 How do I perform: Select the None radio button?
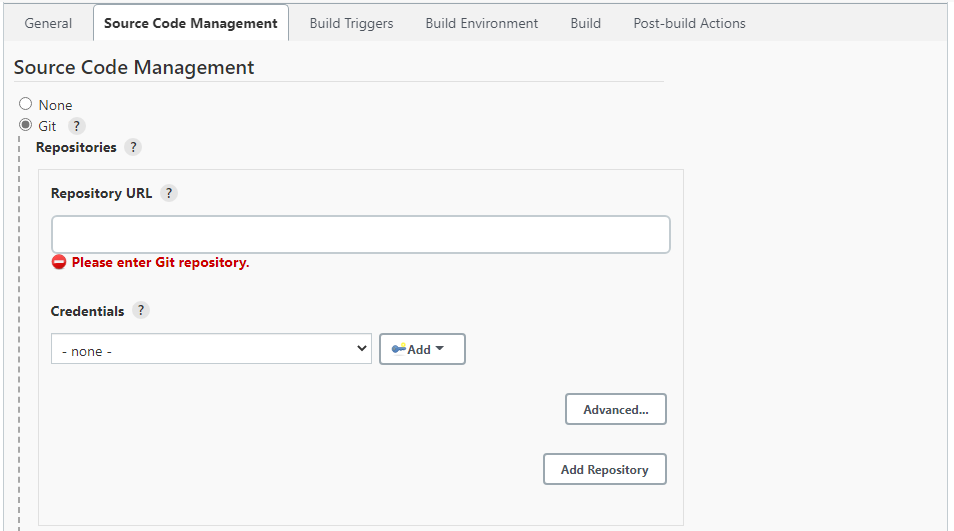tap(26, 104)
